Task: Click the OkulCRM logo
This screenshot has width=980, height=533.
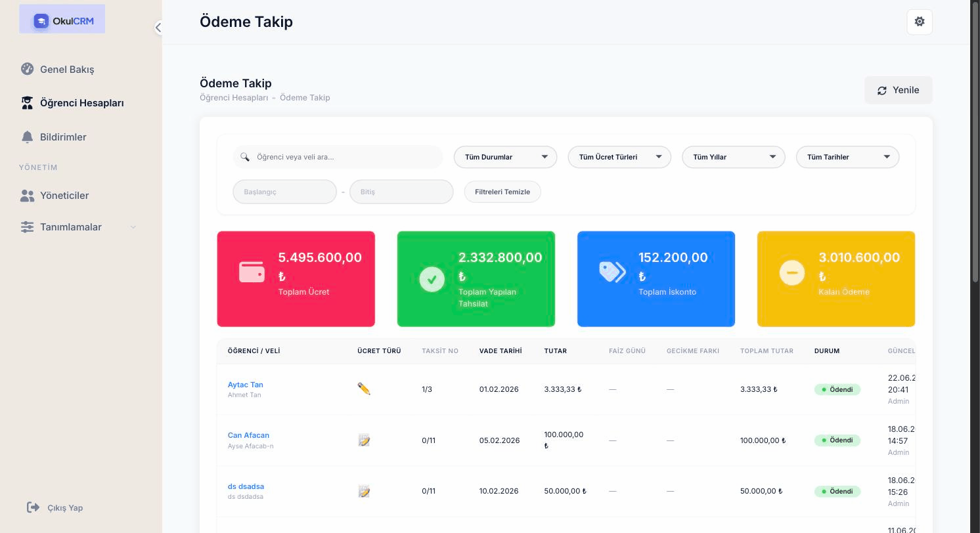Action: pyautogui.click(x=62, y=20)
